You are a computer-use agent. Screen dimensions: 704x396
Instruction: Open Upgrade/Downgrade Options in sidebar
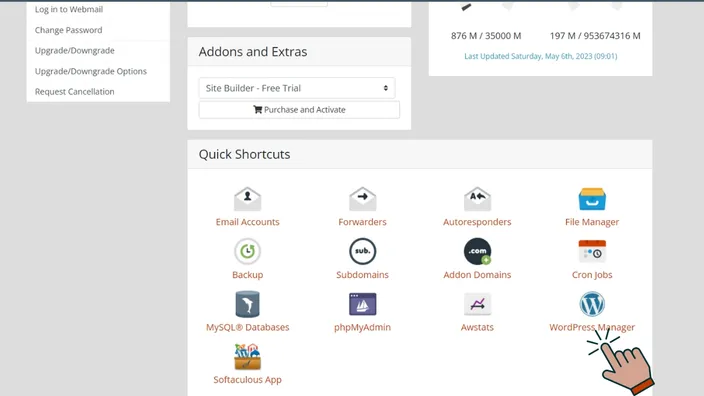91,71
